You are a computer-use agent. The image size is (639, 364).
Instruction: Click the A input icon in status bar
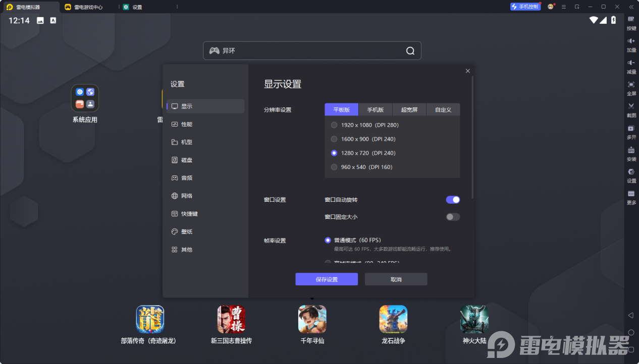coord(53,21)
